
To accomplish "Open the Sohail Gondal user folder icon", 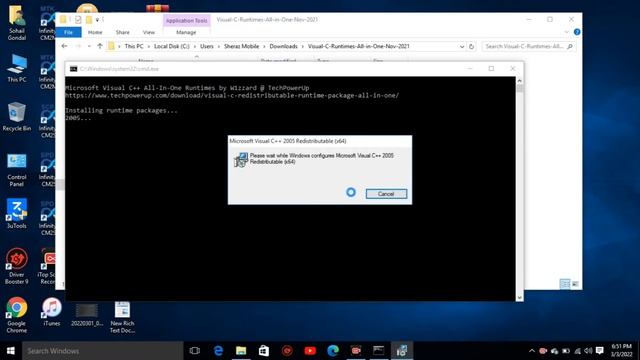I will (17, 22).
